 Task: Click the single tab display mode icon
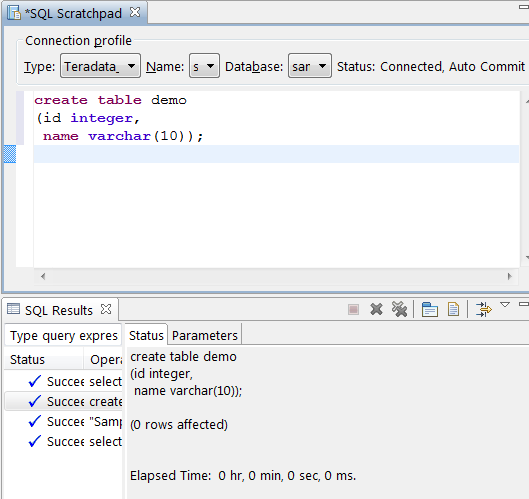[429, 309]
